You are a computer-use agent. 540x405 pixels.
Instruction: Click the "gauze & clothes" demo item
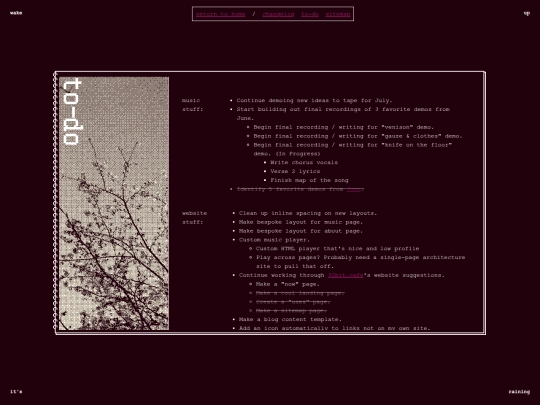click(358, 136)
